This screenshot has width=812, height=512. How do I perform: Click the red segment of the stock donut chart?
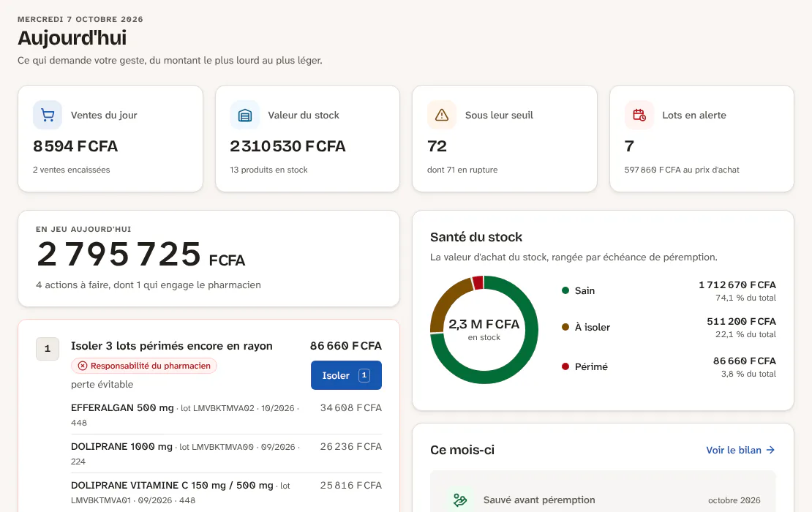click(x=478, y=282)
